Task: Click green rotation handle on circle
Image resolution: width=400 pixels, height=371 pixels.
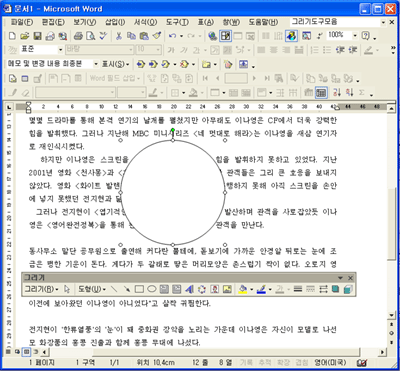Action: pos(173,130)
